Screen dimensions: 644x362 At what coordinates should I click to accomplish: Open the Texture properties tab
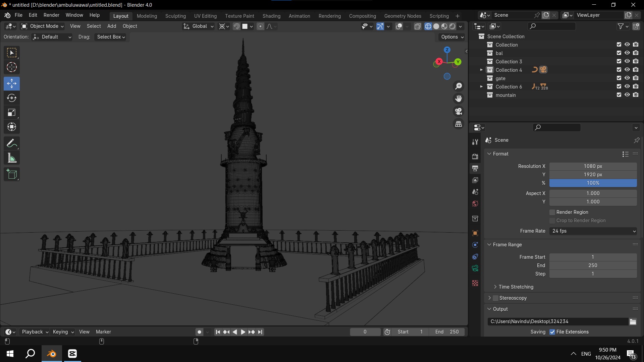[x=475, y=283]
